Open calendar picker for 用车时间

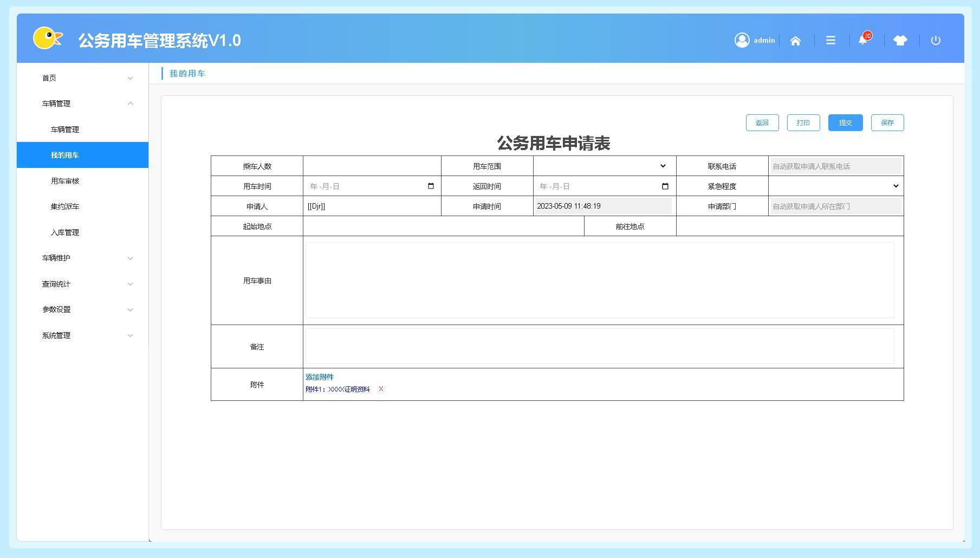click(431, 186)
